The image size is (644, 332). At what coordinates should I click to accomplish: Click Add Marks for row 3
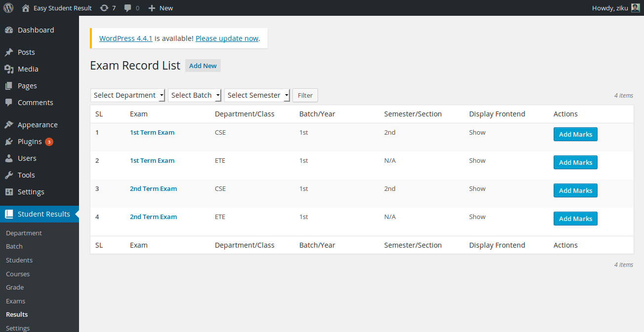click(575, 190)
